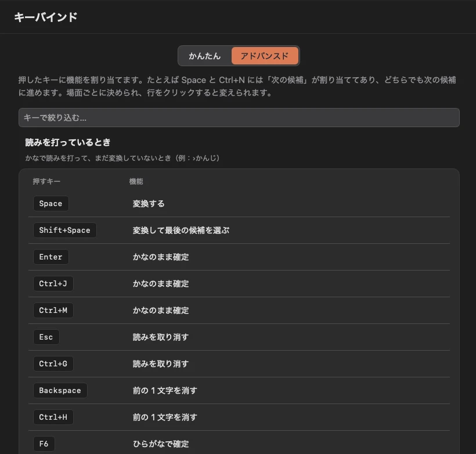Select 前の1文字を消す in Backspace row
Viewport: 476px width, 454px height.
click(165, 391)
